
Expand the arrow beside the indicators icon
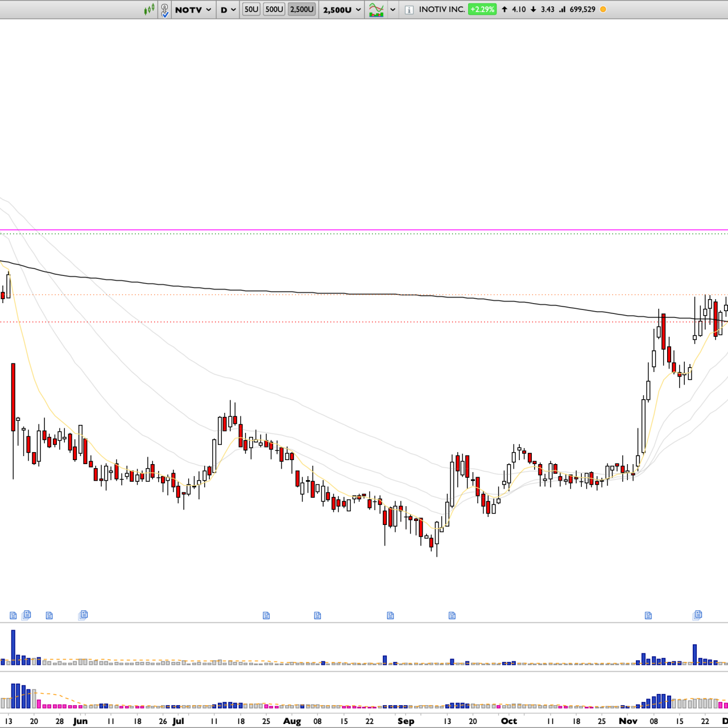point(392,10)
